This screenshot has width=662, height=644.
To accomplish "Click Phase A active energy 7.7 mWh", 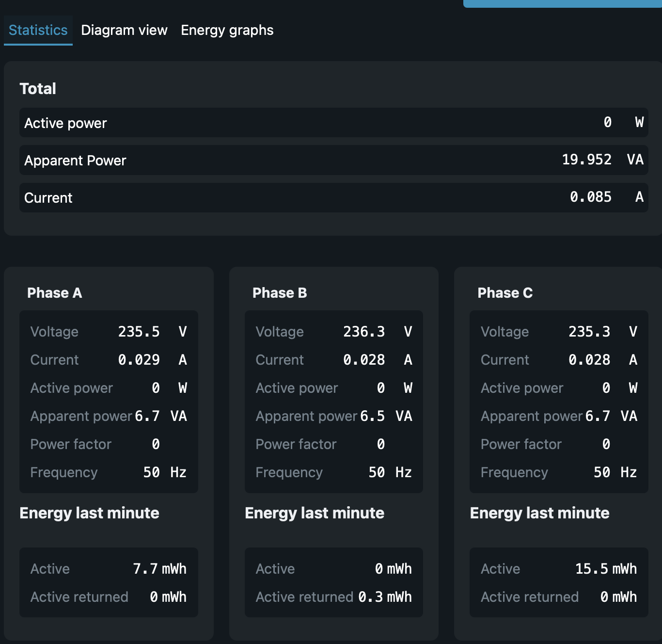I will tap(159, 569).
